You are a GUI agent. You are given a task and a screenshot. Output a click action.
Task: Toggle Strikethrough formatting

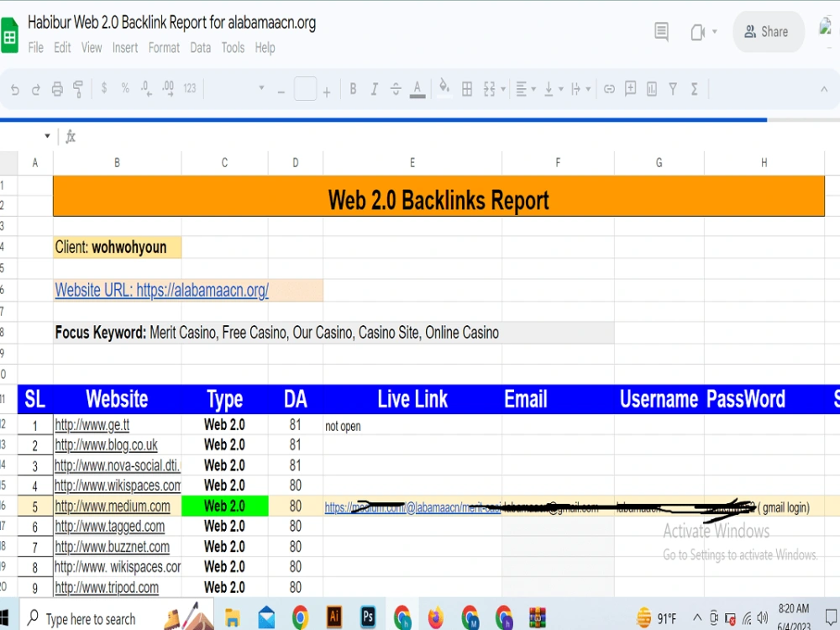(396, 89)
